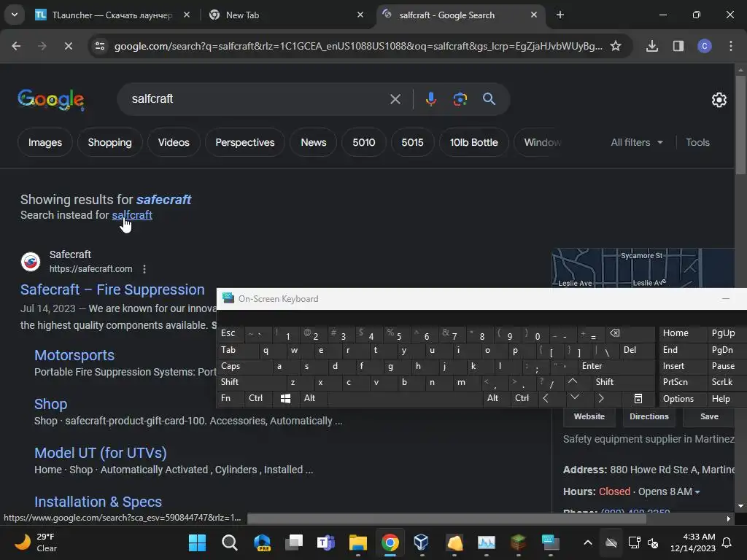The width and height of the screenshot is (747, 560).
Task: Click the safecraft corrected spelling link
Action: (163, 200)
